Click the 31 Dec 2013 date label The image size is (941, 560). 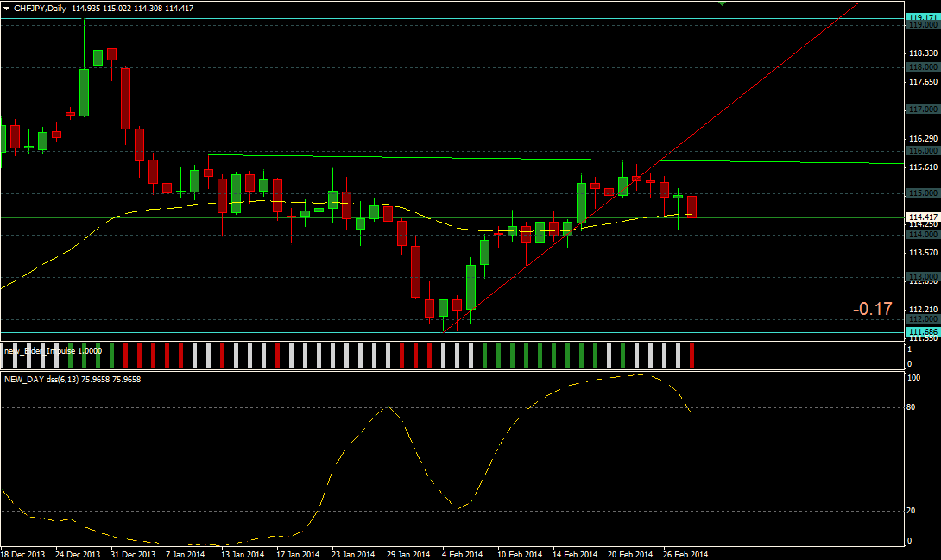(x=133, y=554)
